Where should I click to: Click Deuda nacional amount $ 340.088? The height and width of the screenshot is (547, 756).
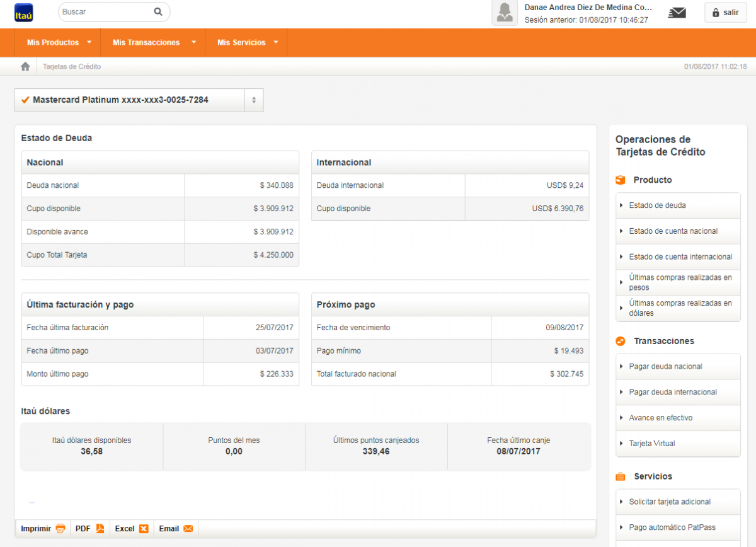(277, 185)
